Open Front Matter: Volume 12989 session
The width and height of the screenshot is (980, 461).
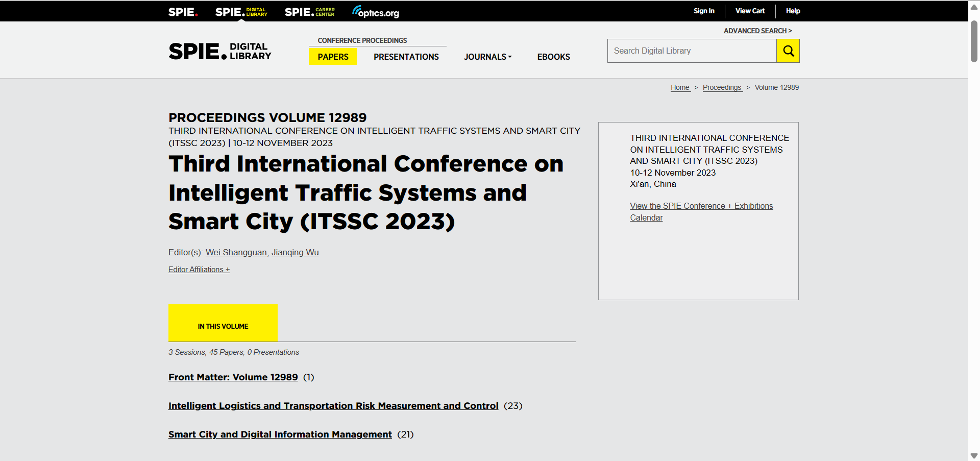[233, 377]
